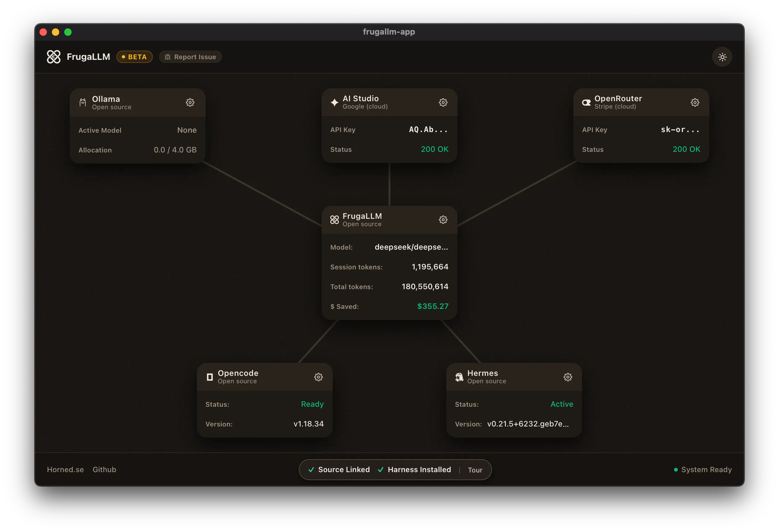
Task: Click total tokens value 180,550,614
Action: 425,287
